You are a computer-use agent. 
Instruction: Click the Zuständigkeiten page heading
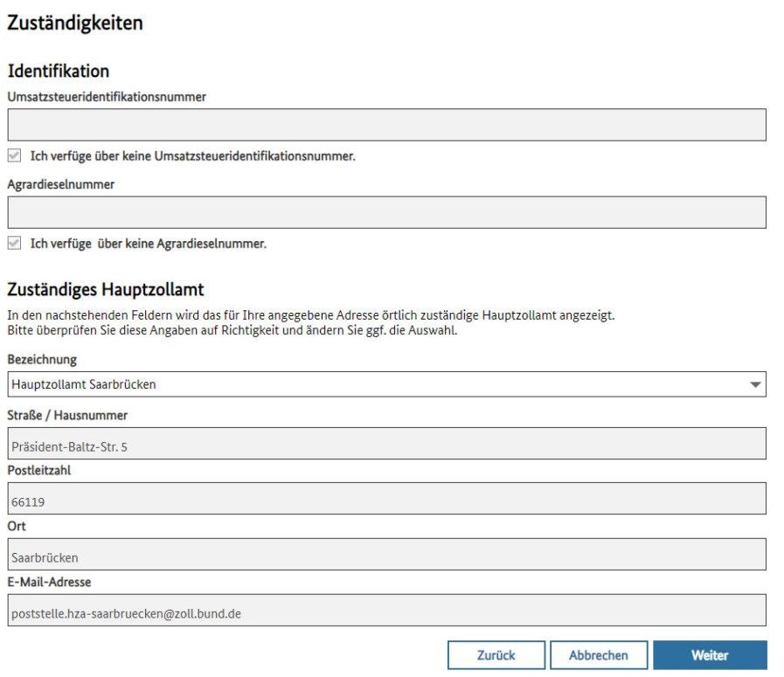(75, 24)
